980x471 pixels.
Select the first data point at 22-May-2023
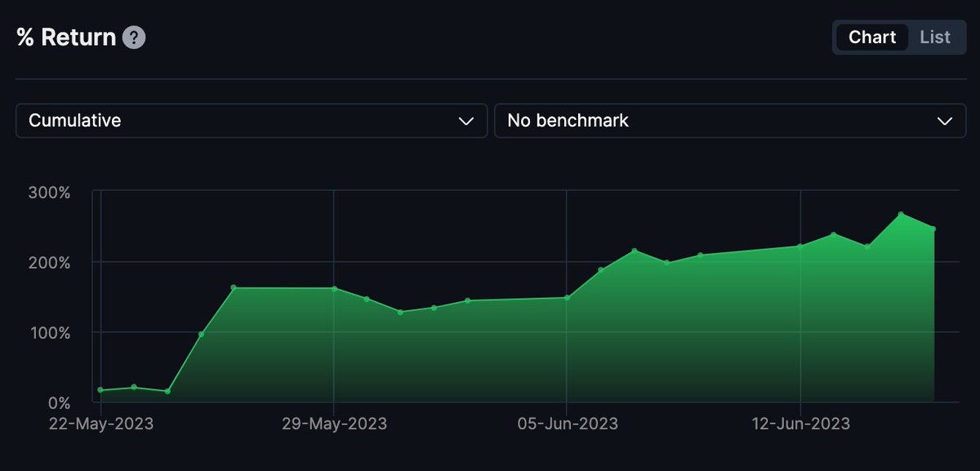(x=100, y=390)
